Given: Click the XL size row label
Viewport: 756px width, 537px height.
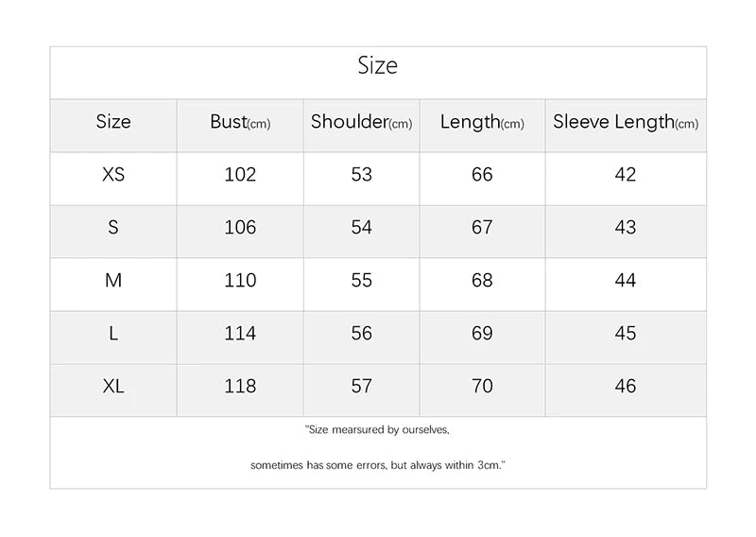Looking at the screenshot, I should (x=113, y=387).
